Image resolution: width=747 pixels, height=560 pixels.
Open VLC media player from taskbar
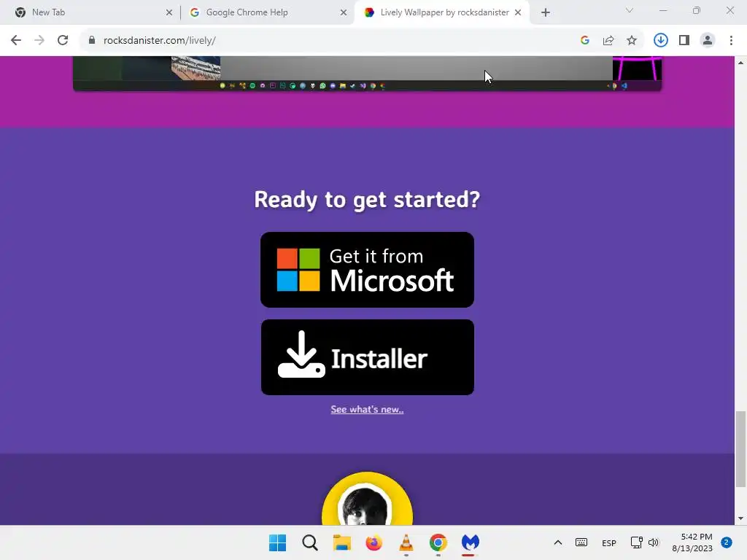pyautogui.click(x=406, y=542)
